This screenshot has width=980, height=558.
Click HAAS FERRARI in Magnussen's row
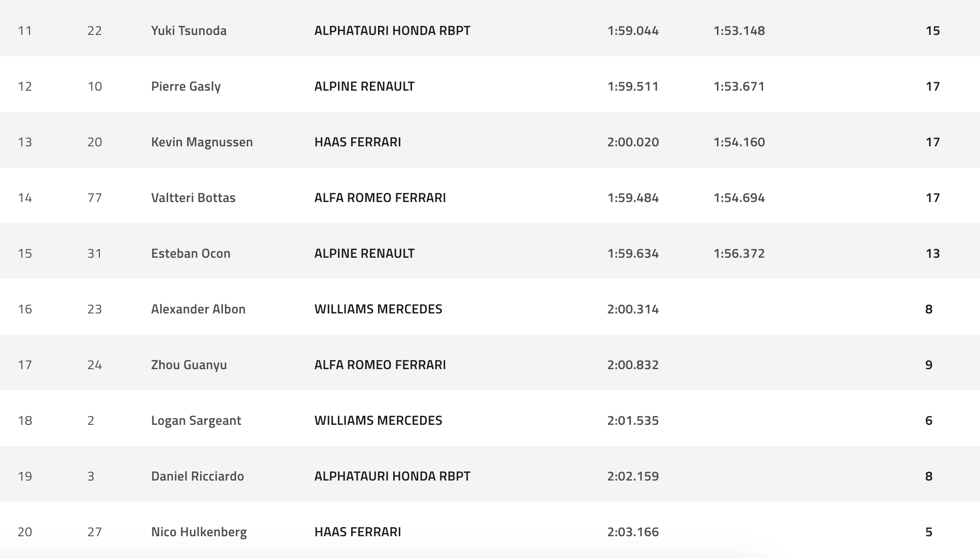click(x=357, y=142)
